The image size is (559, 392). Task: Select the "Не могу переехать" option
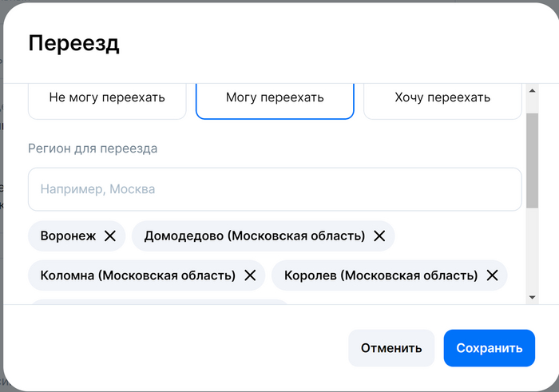107,98
